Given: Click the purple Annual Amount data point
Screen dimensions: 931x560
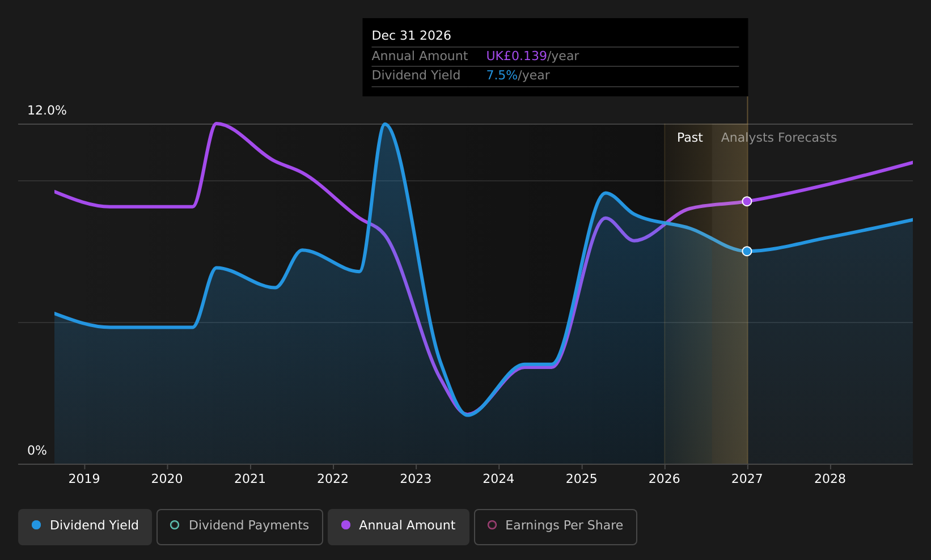Looking at the screenshot, I should tap(747, 201).
